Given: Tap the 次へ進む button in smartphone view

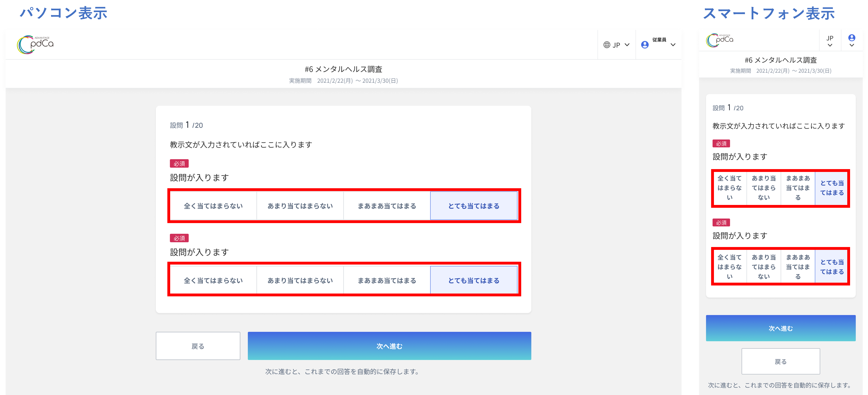Looking at the screenshot, I should point(781,328).
